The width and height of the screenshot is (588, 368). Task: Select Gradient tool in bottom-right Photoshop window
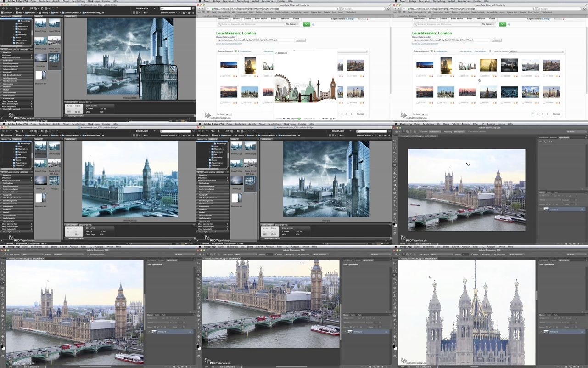pos(395,308)
